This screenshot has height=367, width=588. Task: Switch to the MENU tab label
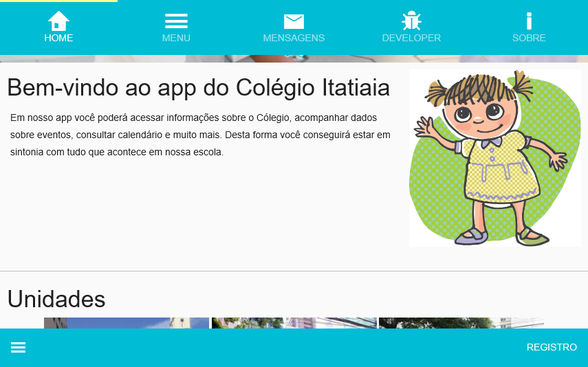pos(176,38)
